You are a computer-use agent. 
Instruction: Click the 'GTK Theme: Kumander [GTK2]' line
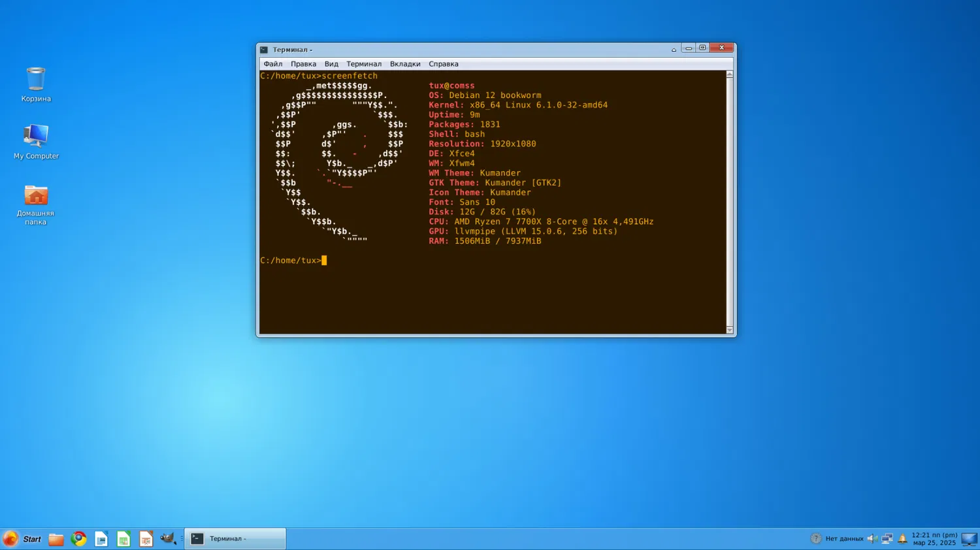(x=495, y=183)
